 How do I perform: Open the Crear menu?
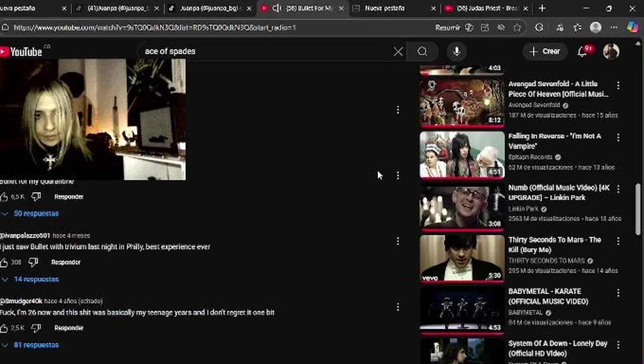tap(544, 52)
